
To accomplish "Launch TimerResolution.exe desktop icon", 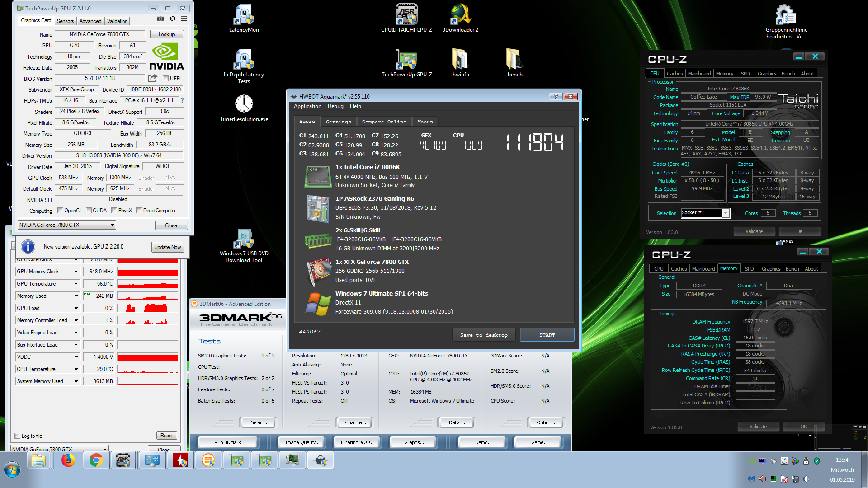I will pos(244,108).
